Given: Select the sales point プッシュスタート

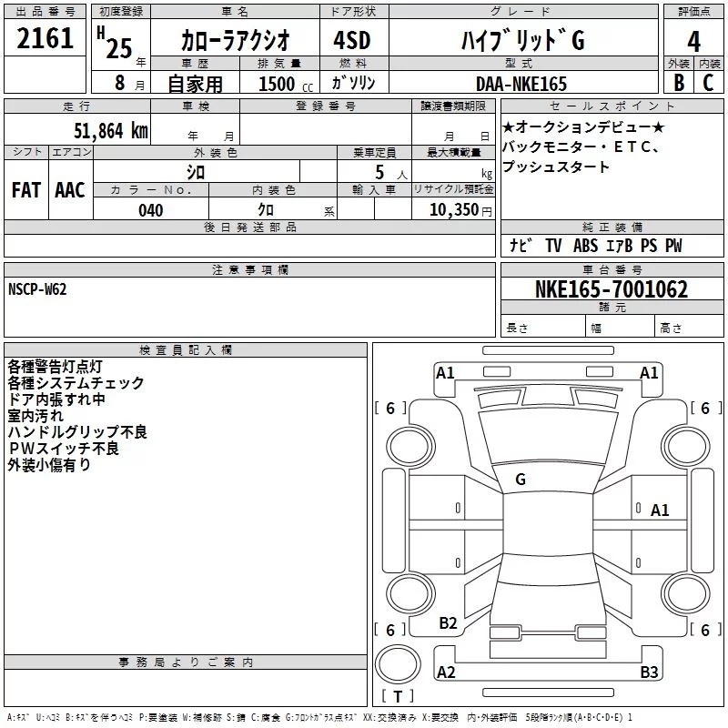Looking at the screenshot, I should pos(556,167).
